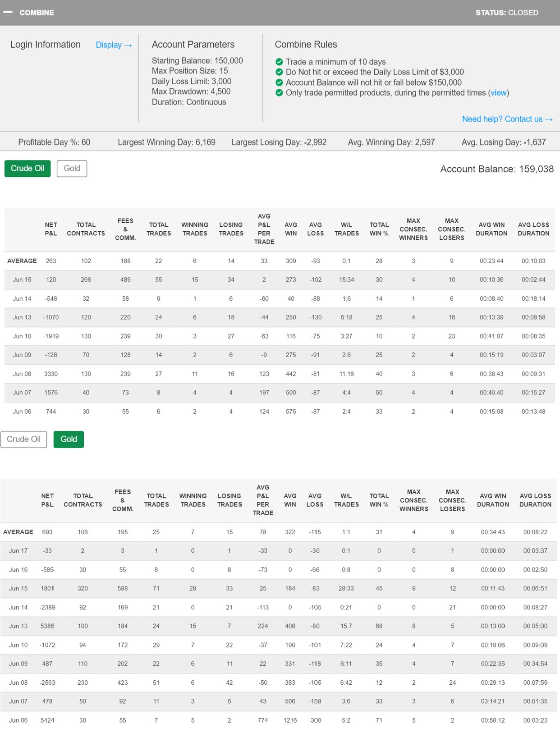Click the Display login information link
Image resolution: width=560 pixels, height=733 pixels.
(114, 45)
